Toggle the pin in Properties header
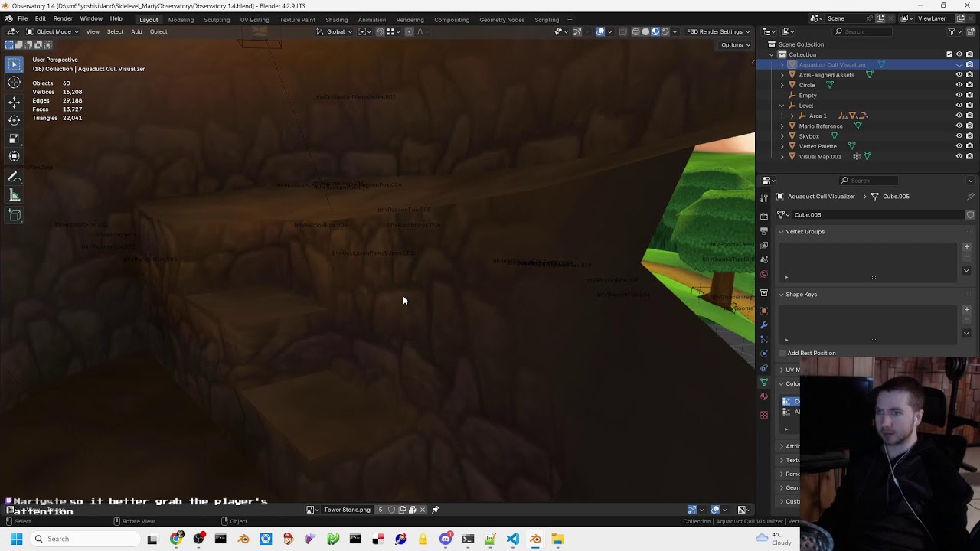The height and width of the screenshot is (551, 980). tap(971, 197)
